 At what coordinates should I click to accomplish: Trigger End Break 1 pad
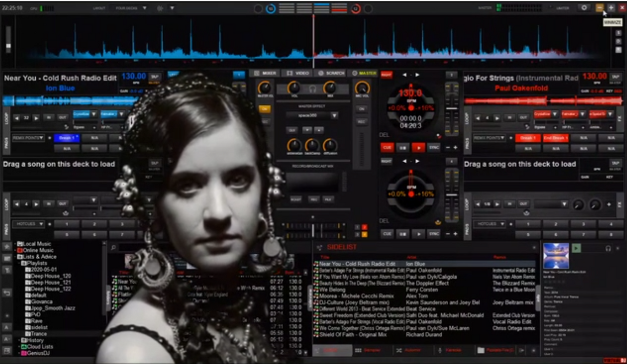[x=555, y=138]
